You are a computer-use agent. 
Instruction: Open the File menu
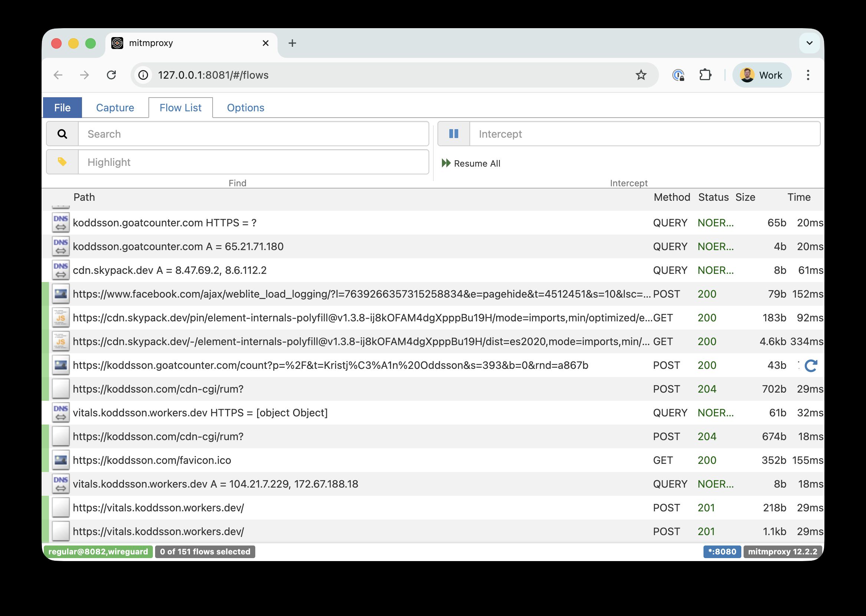(x=62, y=108)
